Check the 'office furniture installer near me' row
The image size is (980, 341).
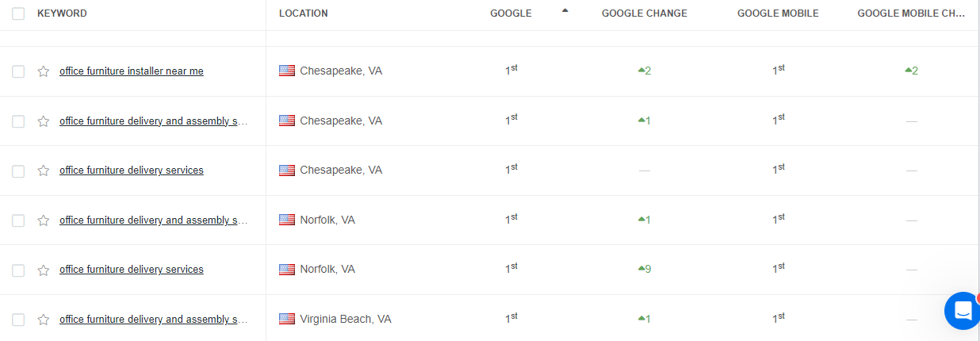tap(18, 71)
